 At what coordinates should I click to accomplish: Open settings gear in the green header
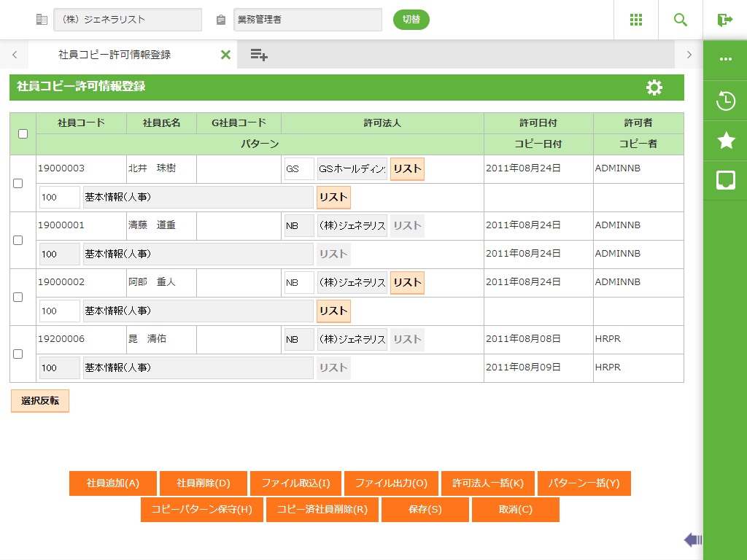coord(654,87)
